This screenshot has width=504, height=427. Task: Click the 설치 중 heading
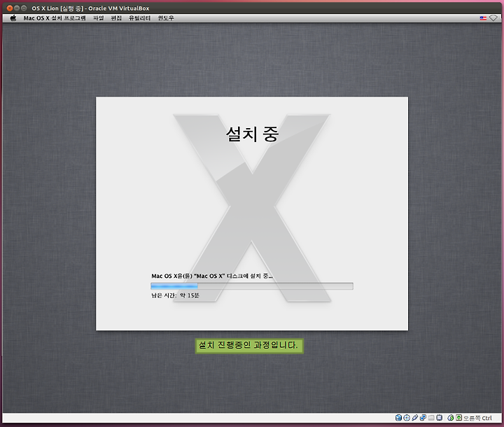click(252, 134)
